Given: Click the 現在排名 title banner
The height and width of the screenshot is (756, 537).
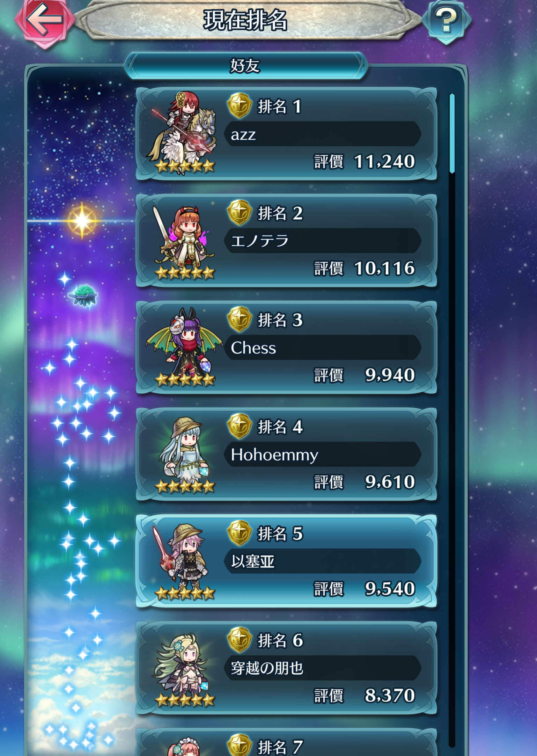Looking at the screenshot, I should click(x=246, y=20).
